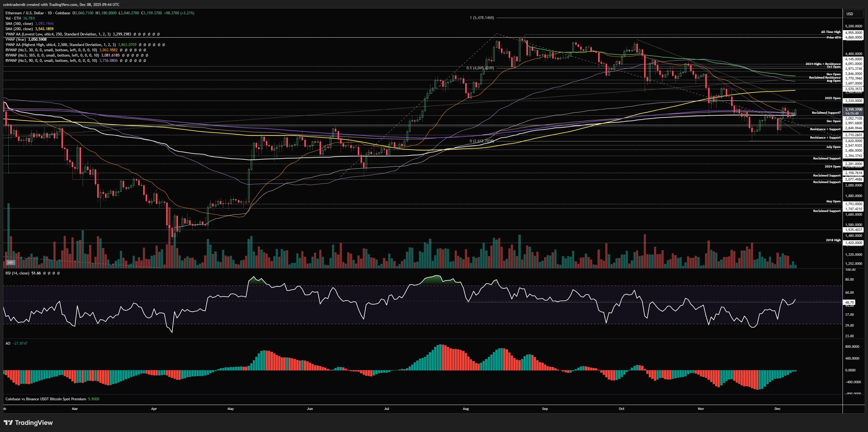The image size is (868, 432).
Task: Click first ø symbol in SMA-less VWAP Lowest Low row
Action: [x=135, y=34]
